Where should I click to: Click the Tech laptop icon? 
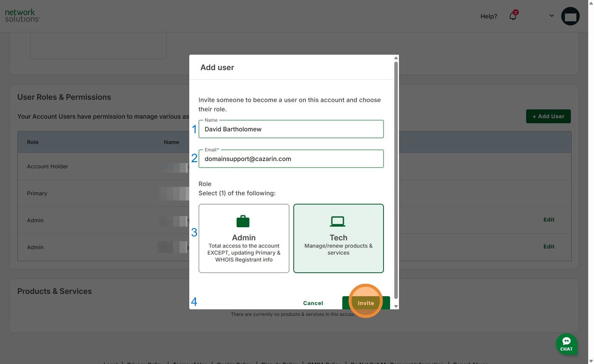pos(338,221)
